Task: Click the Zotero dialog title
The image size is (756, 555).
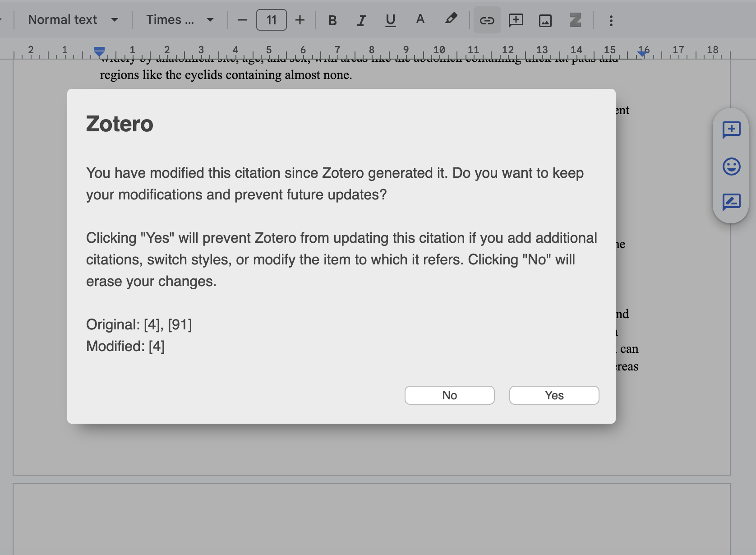Action: pos(120,124)
